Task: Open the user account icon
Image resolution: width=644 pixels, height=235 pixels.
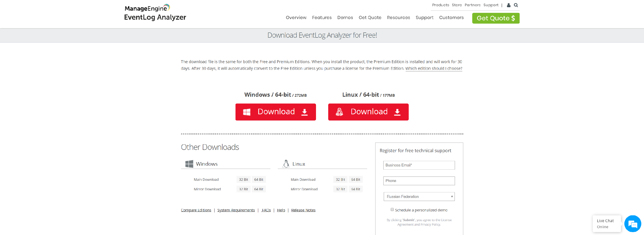Action: [508, 5]
